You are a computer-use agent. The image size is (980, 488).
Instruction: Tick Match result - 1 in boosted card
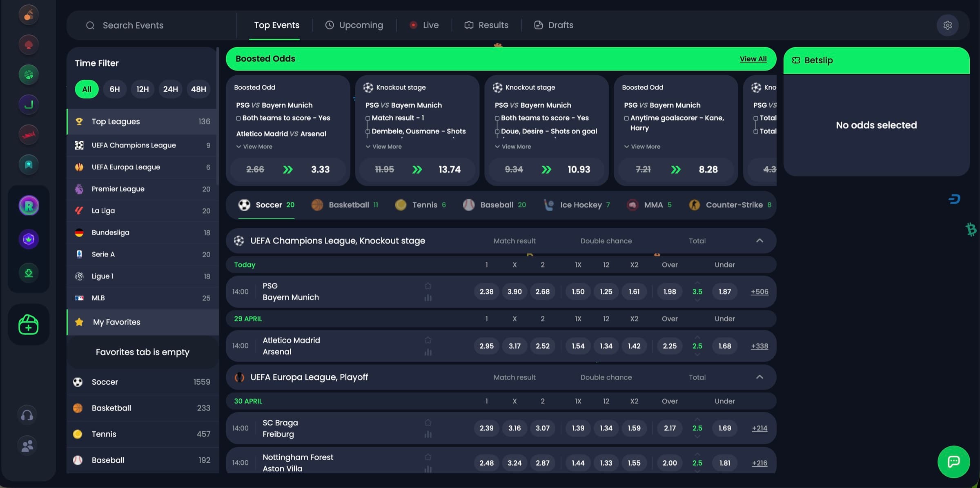coord(368,118)
